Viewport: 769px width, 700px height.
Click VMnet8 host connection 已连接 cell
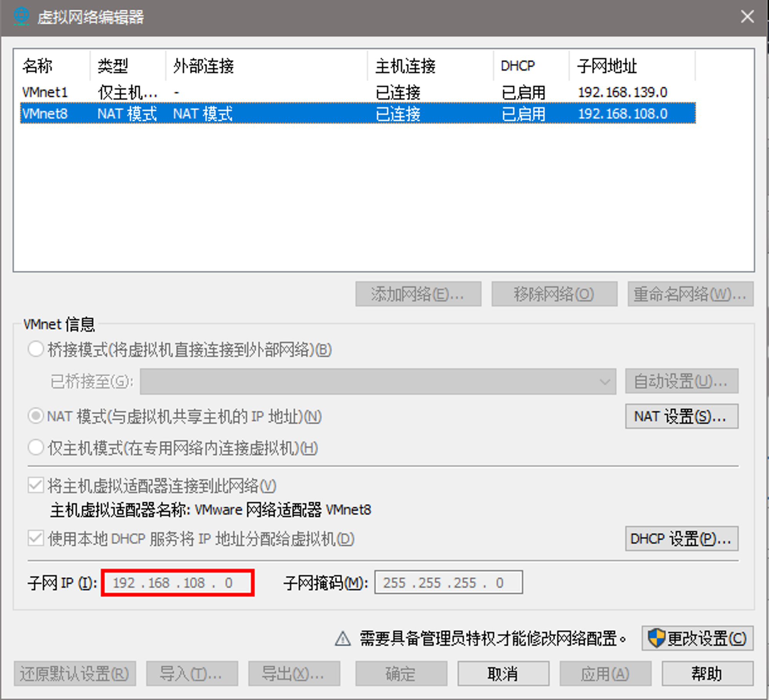(398, 114)
